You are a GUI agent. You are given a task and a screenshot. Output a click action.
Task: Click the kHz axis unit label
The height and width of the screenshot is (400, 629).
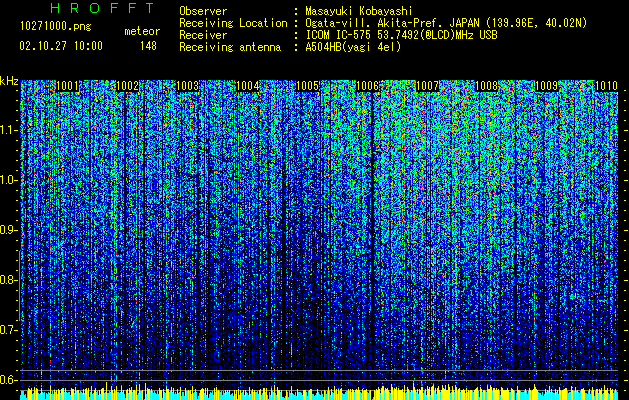point(9,81)
